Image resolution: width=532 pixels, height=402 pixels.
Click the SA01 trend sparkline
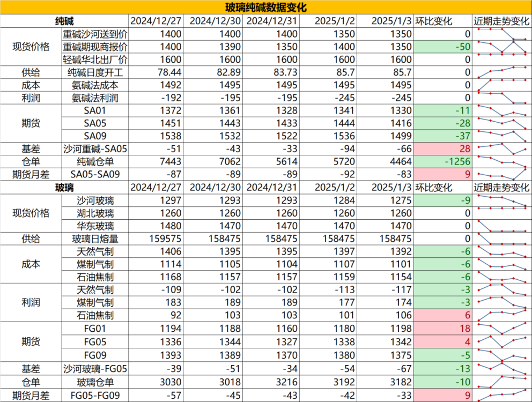tap(502, 110)
